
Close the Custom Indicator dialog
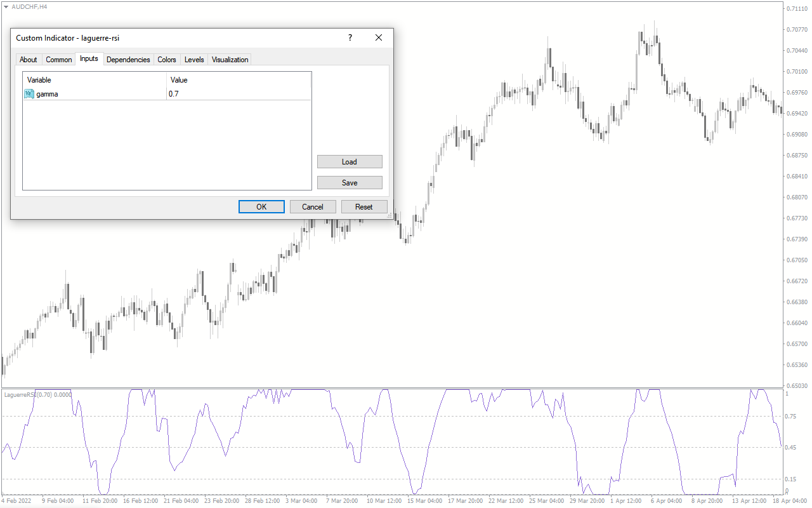pos(379,38)
